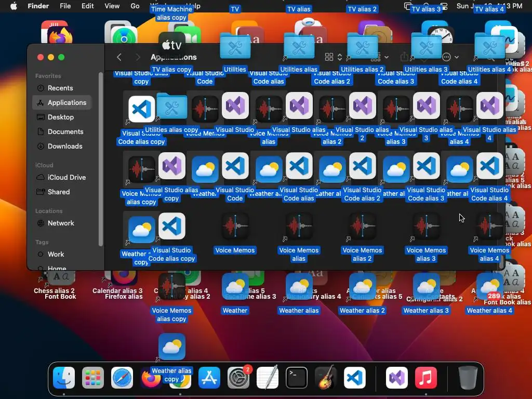
Task: Select the Visual Studio Code alias copy desktop icon
Action: tap(171, 226)
